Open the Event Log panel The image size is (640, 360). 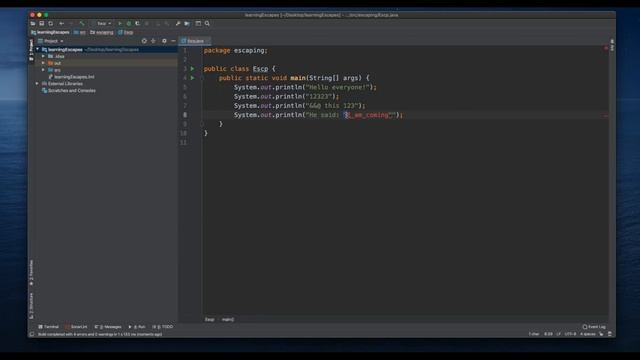594,327
